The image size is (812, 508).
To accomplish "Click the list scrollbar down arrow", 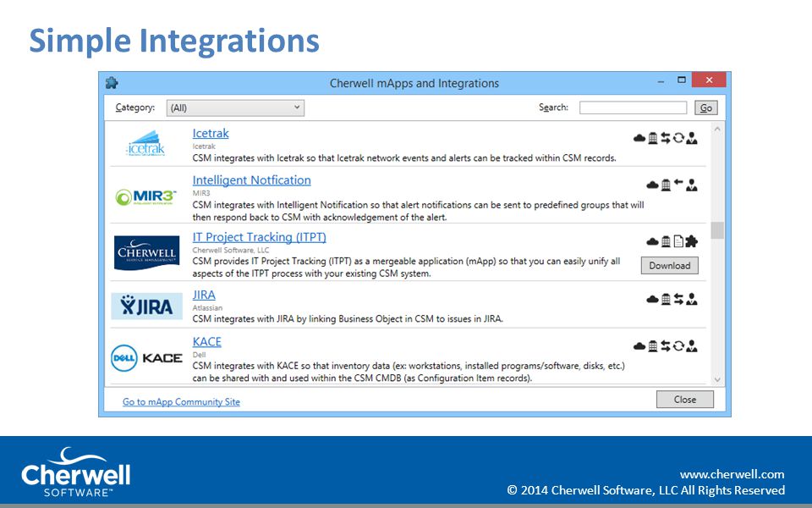I will 717,379.
